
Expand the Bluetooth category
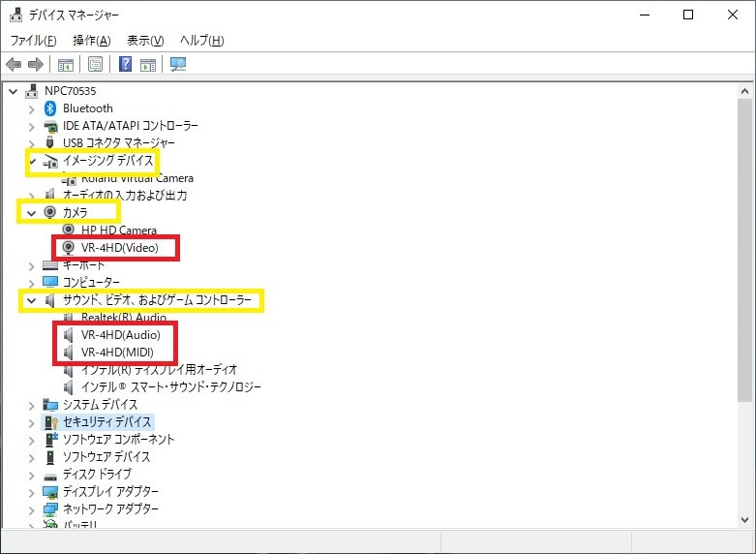click(x=31, y=109)
